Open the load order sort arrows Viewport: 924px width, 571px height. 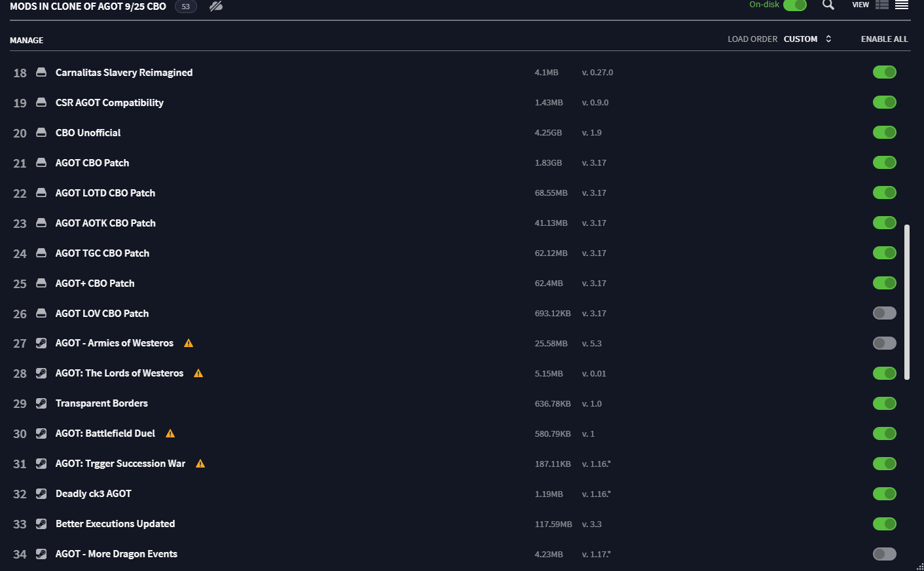click(x=828, y=39)
